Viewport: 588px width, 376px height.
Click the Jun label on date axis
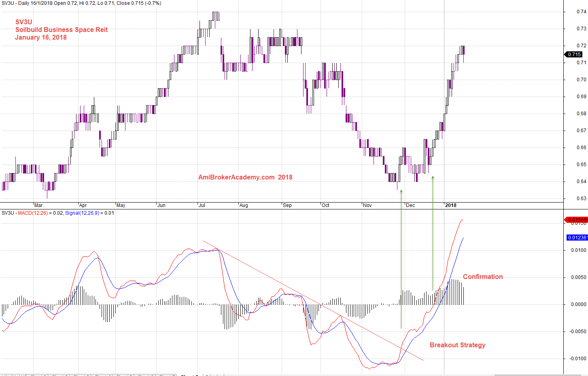pos(161,205)
